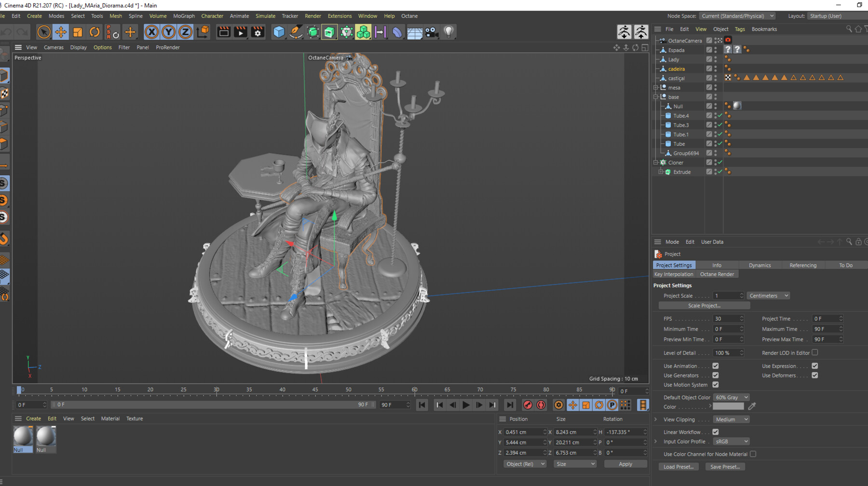Select the Rotate tool icon
This screenshot has height=486, width=868.
[x=94, y=32]
